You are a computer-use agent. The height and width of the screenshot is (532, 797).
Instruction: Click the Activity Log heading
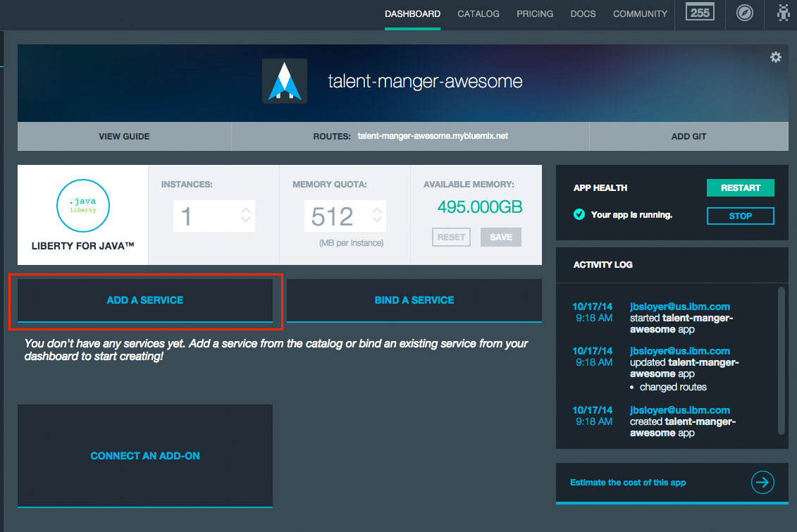click(x=603, y=265)
